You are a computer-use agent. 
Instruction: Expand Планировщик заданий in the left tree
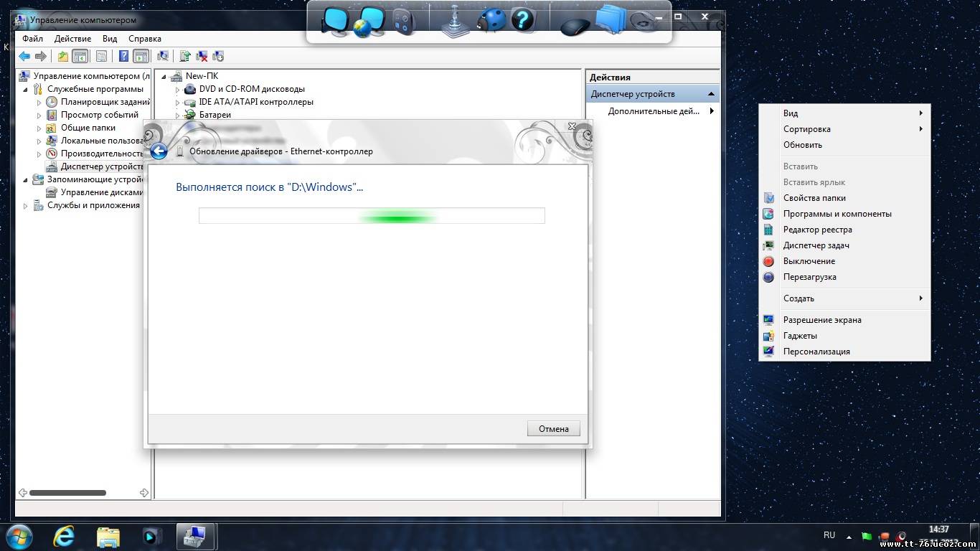point(39,103)
